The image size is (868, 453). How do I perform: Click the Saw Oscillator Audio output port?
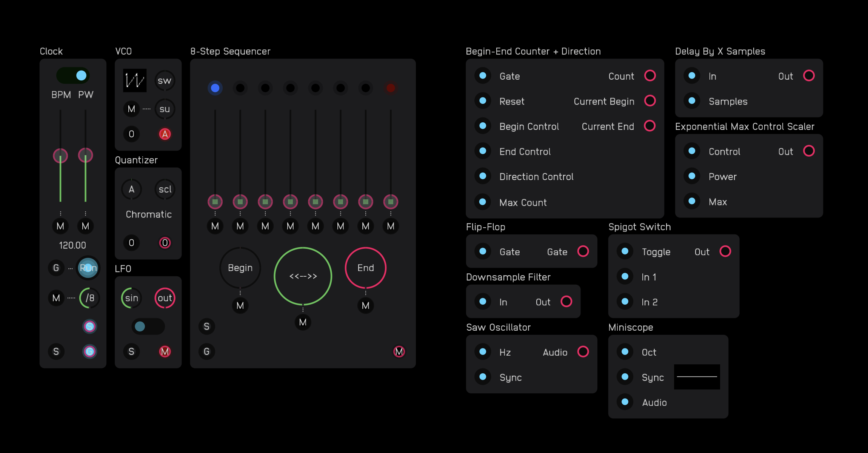pyautogui.click(x=583, y=352)
